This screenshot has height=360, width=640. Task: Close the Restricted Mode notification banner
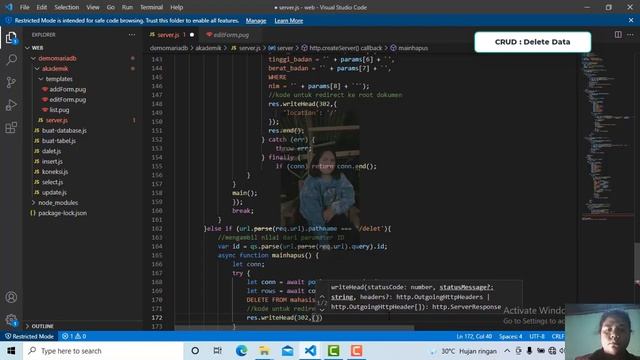click(x=631, y=20)
